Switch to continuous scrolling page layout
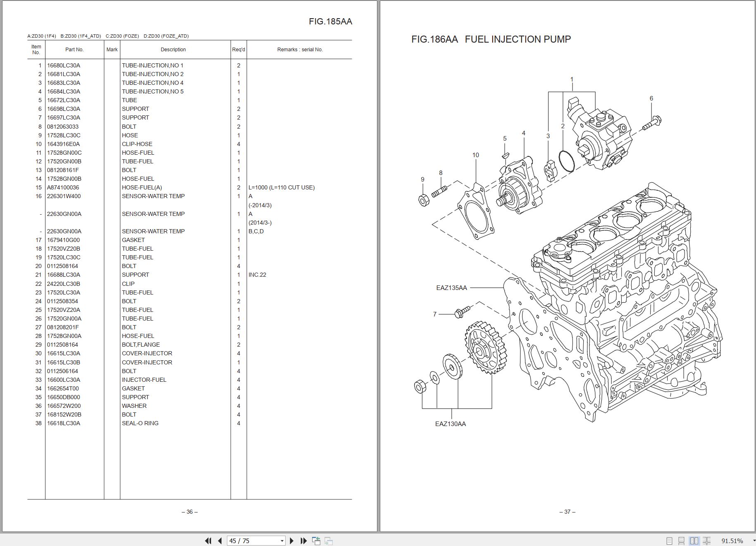Screen dimensions: 756x546 tap(682, 541)
